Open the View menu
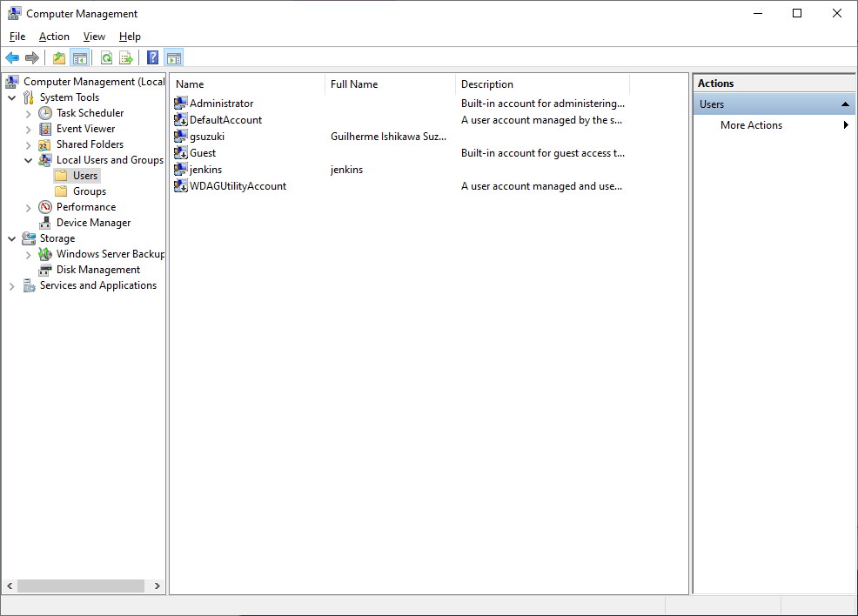 (94, 37)
